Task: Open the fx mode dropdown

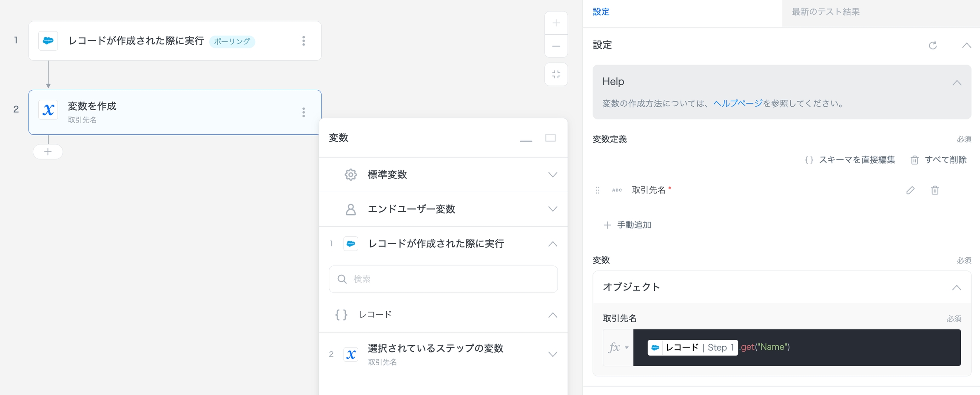Action: [618, 347]
